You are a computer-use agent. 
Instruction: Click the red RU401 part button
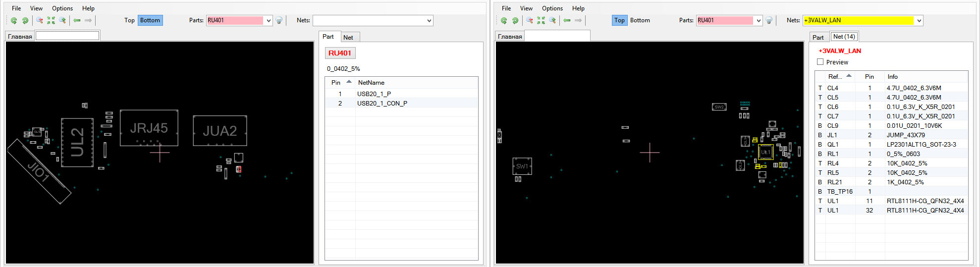[x=340, y=53]
